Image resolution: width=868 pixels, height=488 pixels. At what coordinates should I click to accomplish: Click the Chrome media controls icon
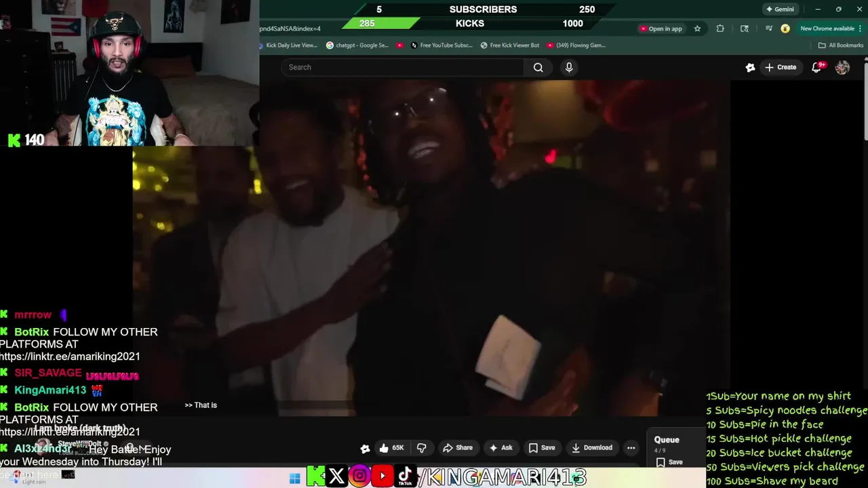click(x=768, y=28)
